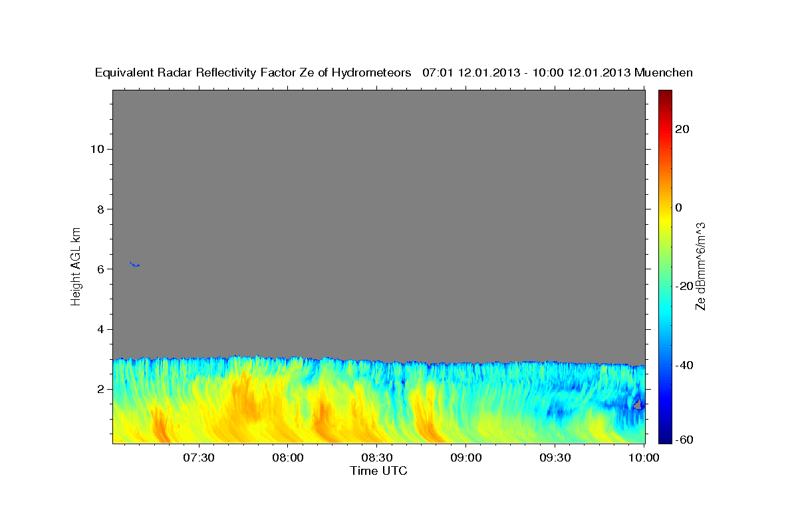This screenshot has width=798, height=532.
Task: Click the date range text '07:01 12.01.2013 - 10:00 12.01.2013 Muenchen'
Action: (557, 73)
